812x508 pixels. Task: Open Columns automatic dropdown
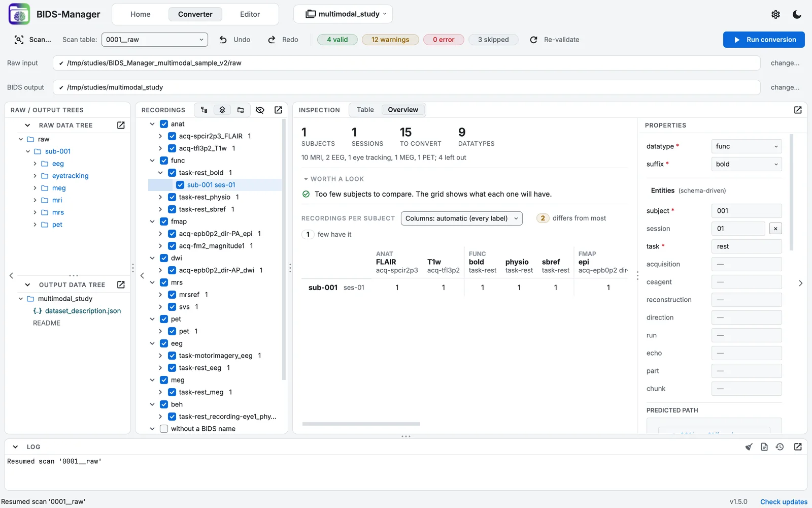pyautogui.click(x=462, y=218)
